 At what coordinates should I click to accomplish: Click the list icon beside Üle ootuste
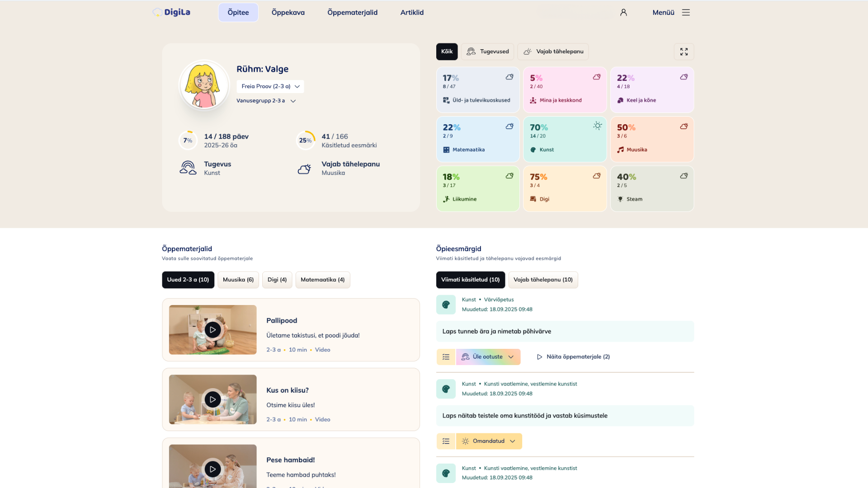pyautogui.click(x=446, y=357)
